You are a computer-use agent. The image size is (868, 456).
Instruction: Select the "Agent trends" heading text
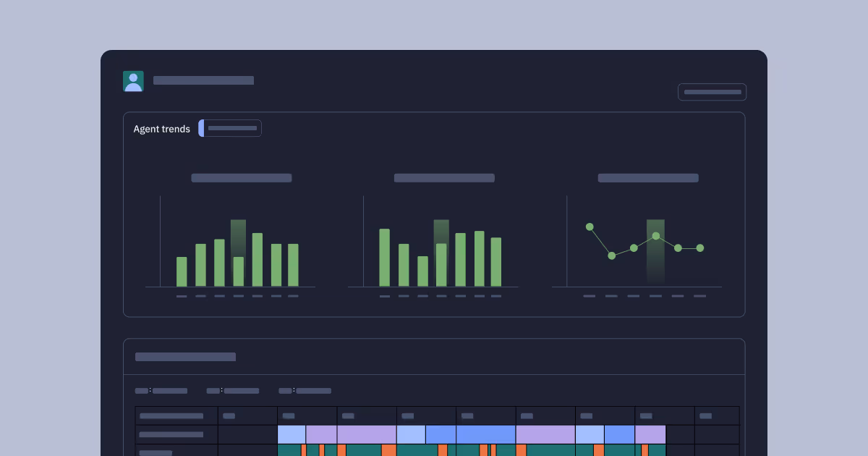161,129
